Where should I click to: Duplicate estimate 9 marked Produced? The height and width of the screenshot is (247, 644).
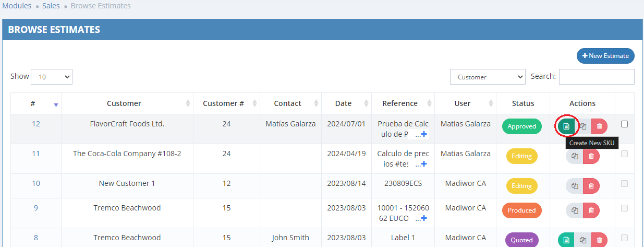click(575, 210)
